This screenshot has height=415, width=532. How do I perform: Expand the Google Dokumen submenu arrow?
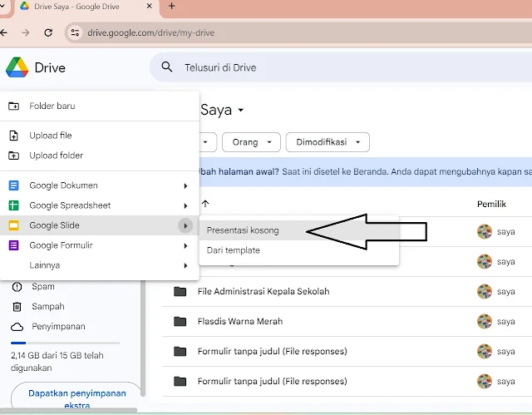coord(185,186)
